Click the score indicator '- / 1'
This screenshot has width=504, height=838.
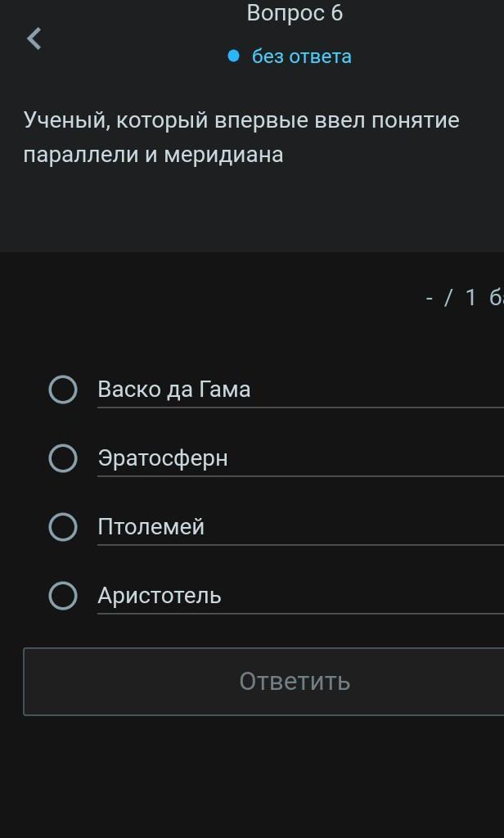451,298
